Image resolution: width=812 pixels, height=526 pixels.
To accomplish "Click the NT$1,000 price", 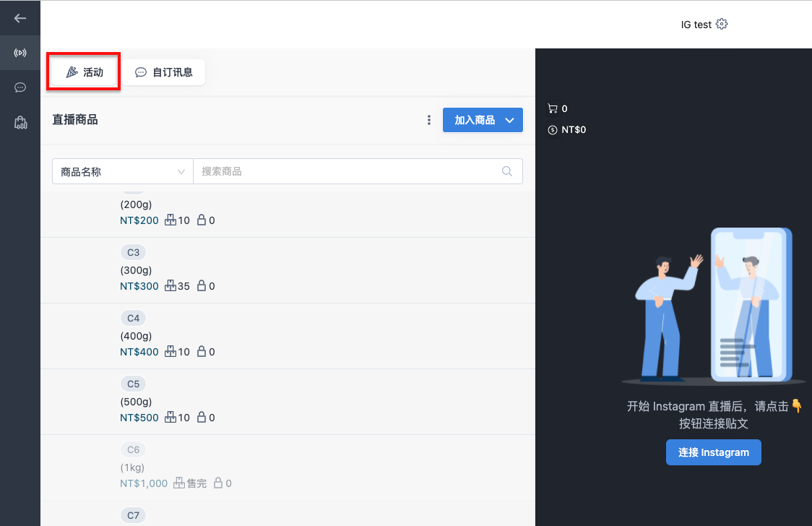I will click(x=144, y=483).
